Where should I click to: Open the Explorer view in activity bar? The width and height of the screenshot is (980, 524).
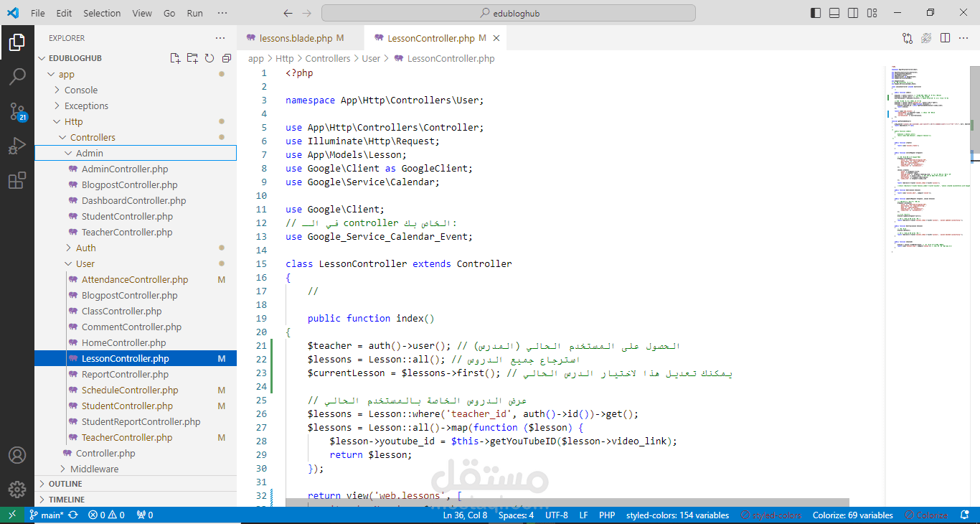[17, 43]
